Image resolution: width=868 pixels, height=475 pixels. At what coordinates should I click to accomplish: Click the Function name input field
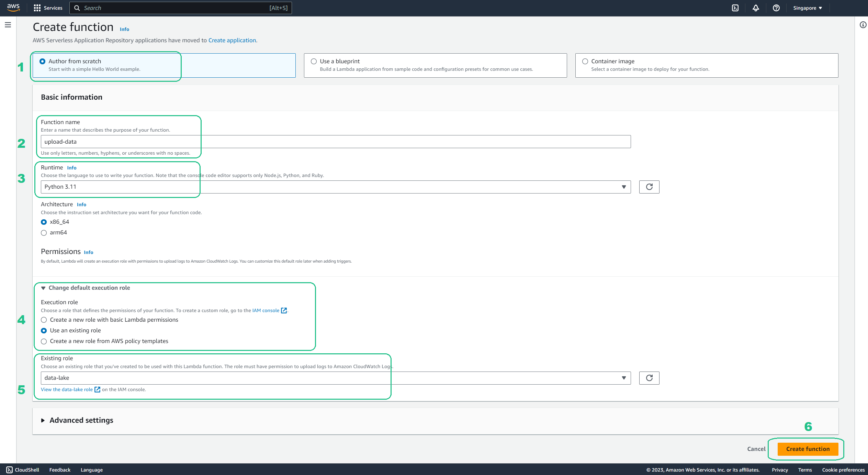click(x=336, y=142)
